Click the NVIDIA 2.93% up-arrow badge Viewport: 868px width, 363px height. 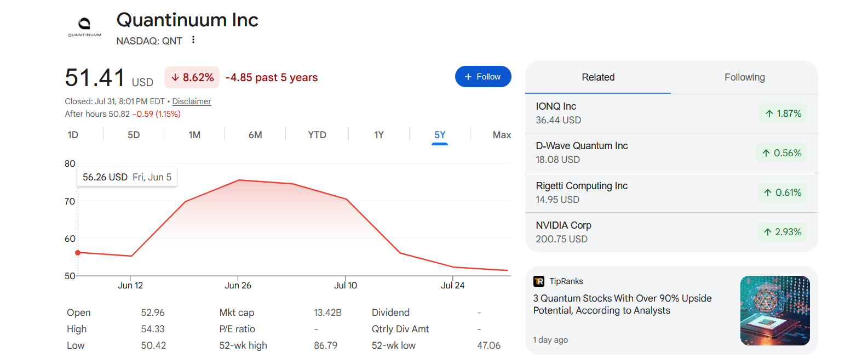click(x=782, y=232)
